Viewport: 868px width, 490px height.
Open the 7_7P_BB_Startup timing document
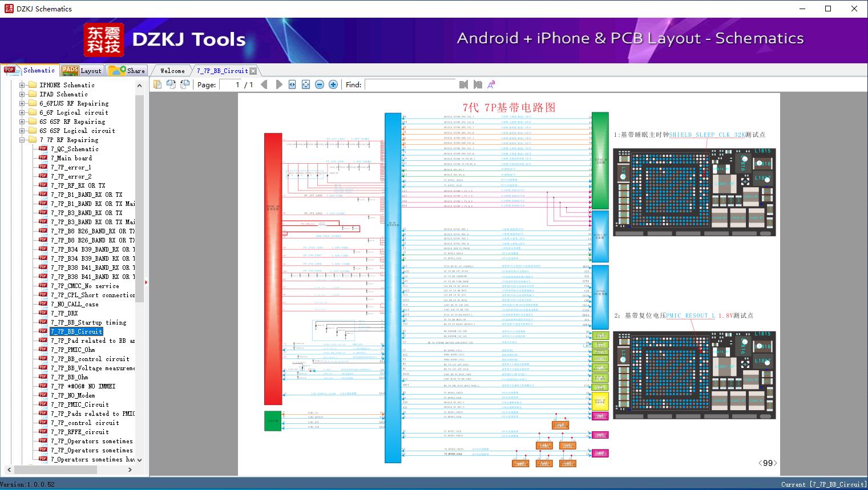pyautogui.click(x=88, y=322)
